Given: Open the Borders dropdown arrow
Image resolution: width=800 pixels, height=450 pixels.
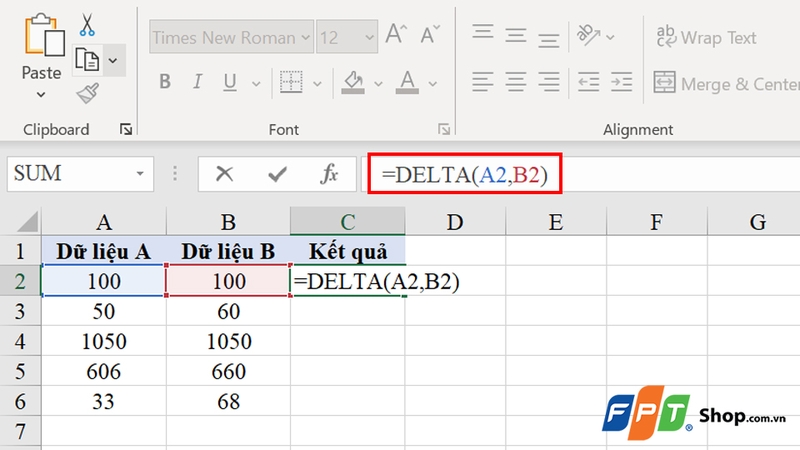Looking at the screenshot, I should tap(317, 84).
